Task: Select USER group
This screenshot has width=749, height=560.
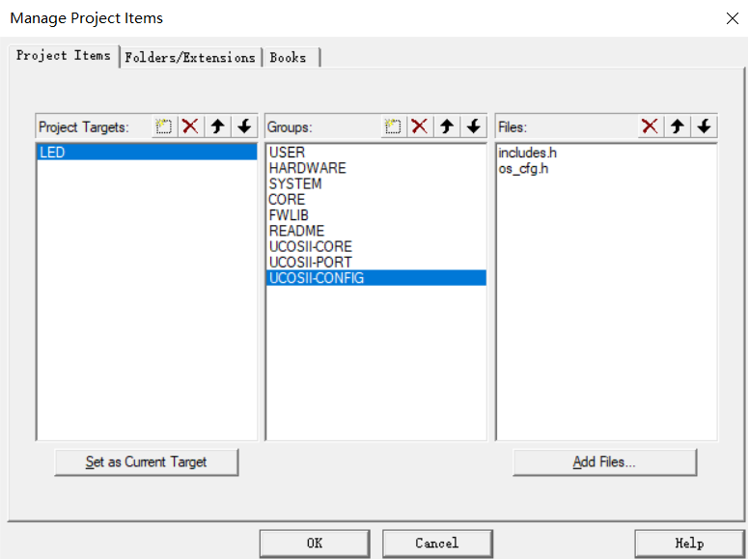Action: [x=375, y=153]
